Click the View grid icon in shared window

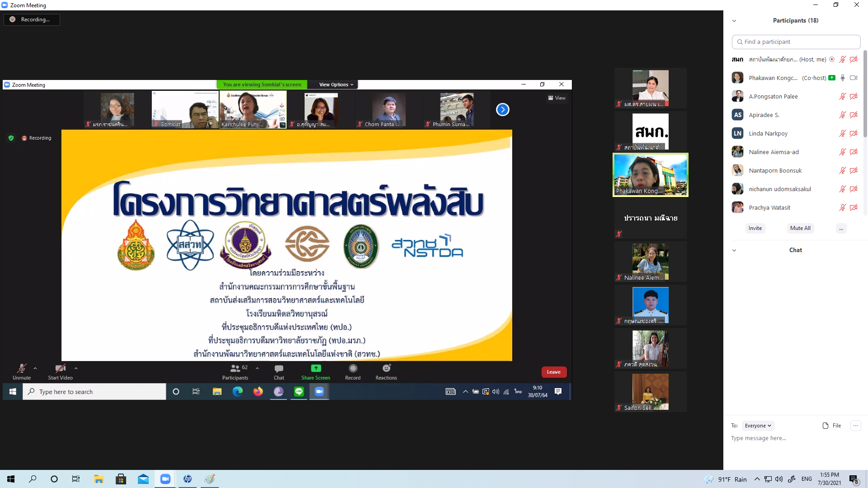[x=557, y=98]
